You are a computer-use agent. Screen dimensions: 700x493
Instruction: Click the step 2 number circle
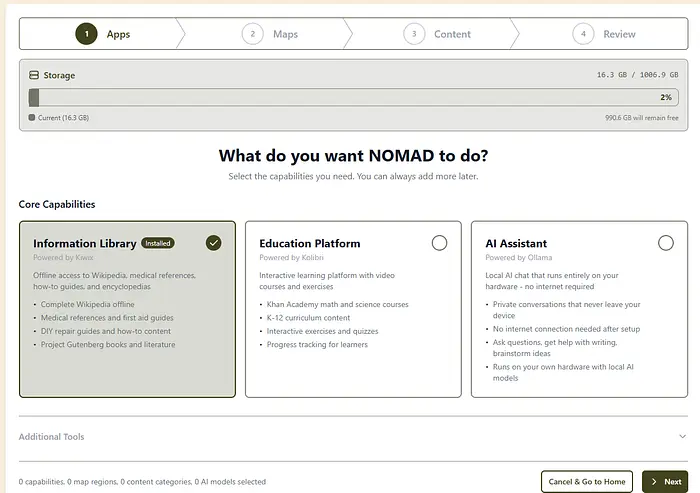(x=252, y=34)
